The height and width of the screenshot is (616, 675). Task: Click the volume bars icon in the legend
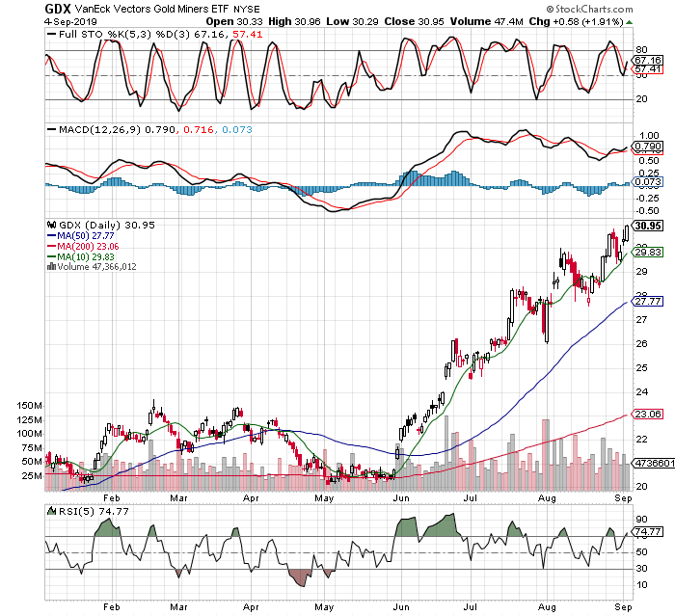(x=51, y=267)
